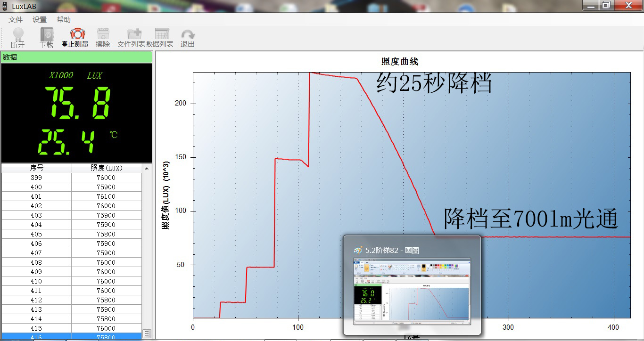Open the 数据列表 data list icon

162,37
